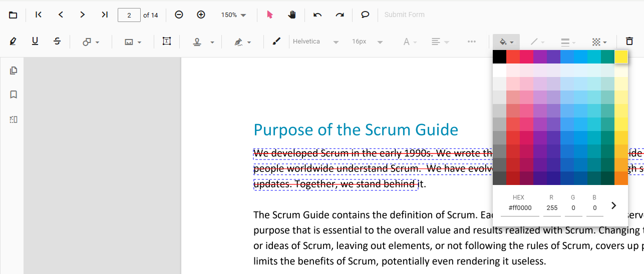Select the highlight annotation tool
The width and height of the screenshot is (644, 274).
click(x=13, y=41)
